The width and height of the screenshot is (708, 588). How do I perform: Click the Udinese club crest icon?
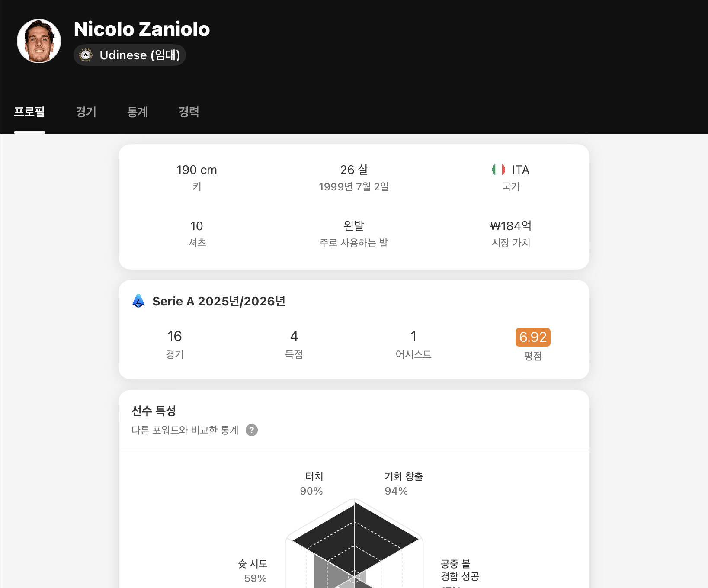tap(86, 55)
